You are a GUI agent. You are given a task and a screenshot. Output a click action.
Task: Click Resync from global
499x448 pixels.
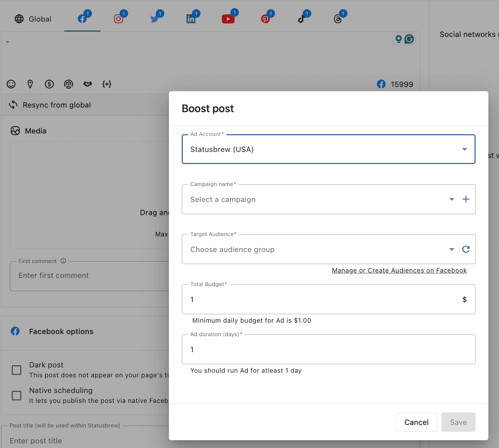coord(50,105)
